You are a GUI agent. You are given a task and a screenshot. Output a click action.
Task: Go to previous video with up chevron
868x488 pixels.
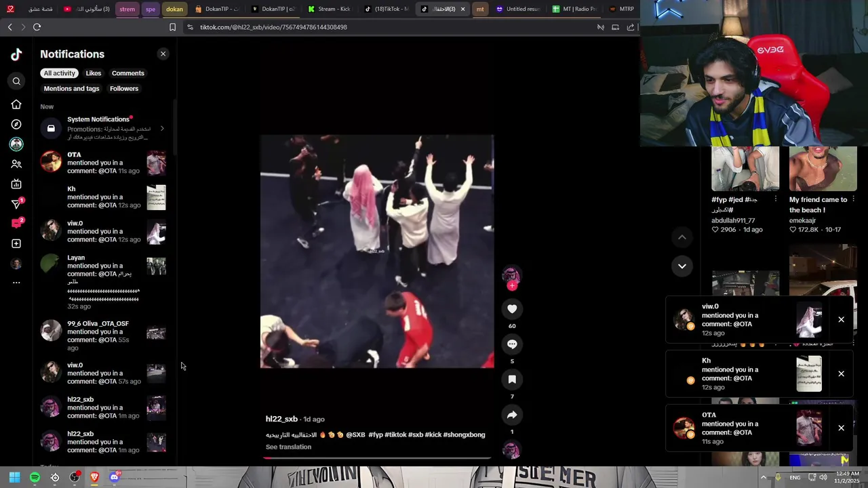click(682, 237)
